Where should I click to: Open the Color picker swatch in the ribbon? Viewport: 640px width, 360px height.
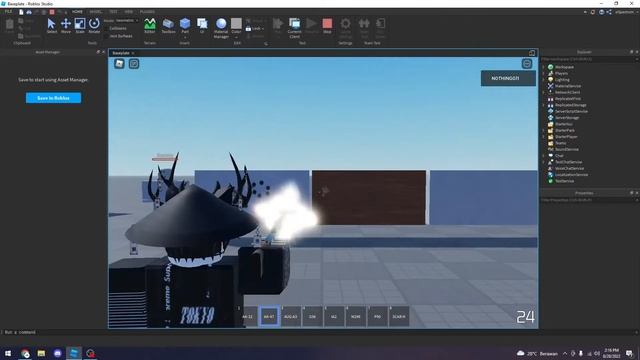(x=236, y=23)
